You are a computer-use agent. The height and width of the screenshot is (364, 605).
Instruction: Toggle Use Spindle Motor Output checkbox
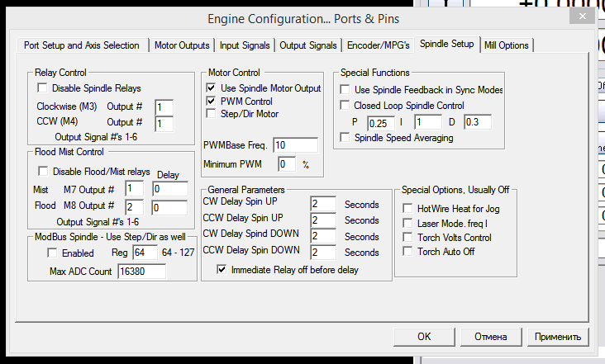(212, 88)
